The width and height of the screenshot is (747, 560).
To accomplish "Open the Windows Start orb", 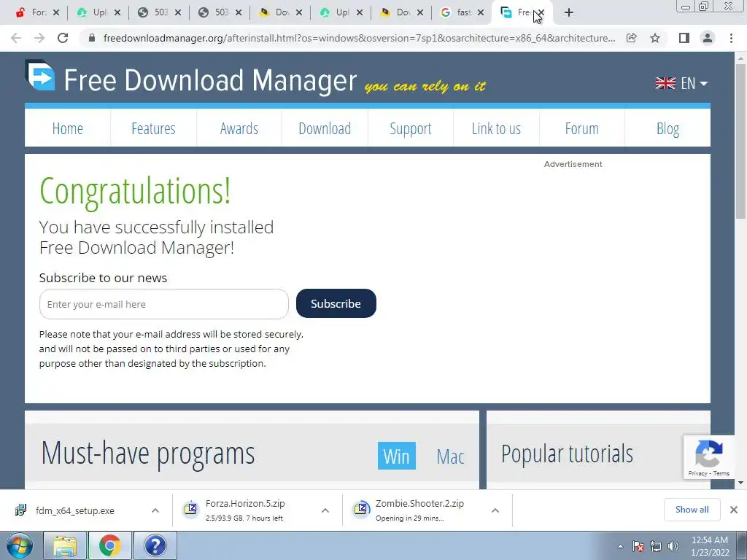I will (x=19, y=545).
